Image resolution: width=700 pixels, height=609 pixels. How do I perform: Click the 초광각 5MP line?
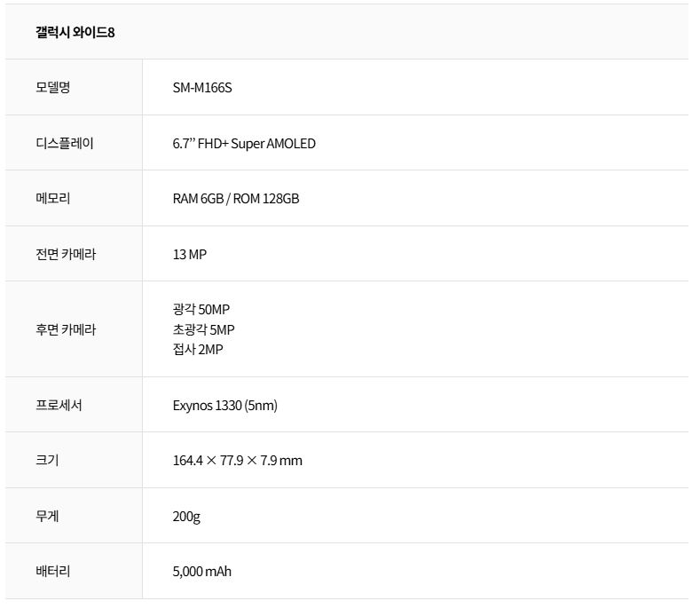pos(204,329)
